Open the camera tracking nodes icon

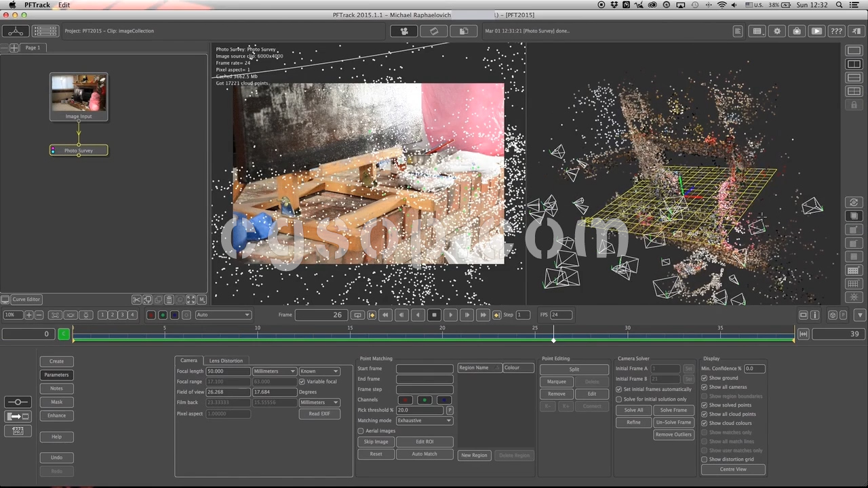click(404, 31)
